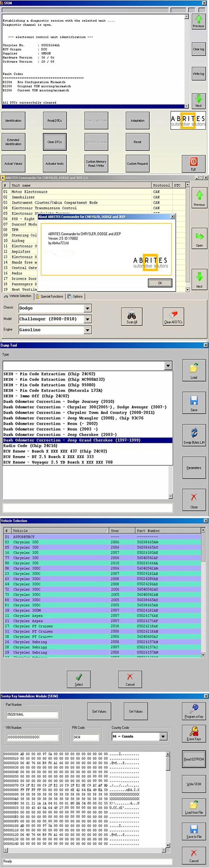Confirm the About dialog with OK
This screenshot has height=868, width=209.
point(160,283)
